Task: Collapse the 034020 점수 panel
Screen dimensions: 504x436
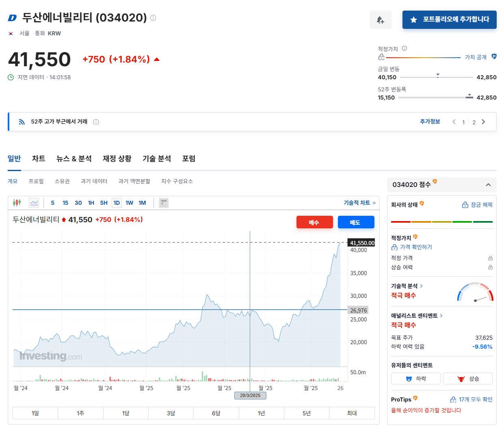Action: (x=488, y=185)
